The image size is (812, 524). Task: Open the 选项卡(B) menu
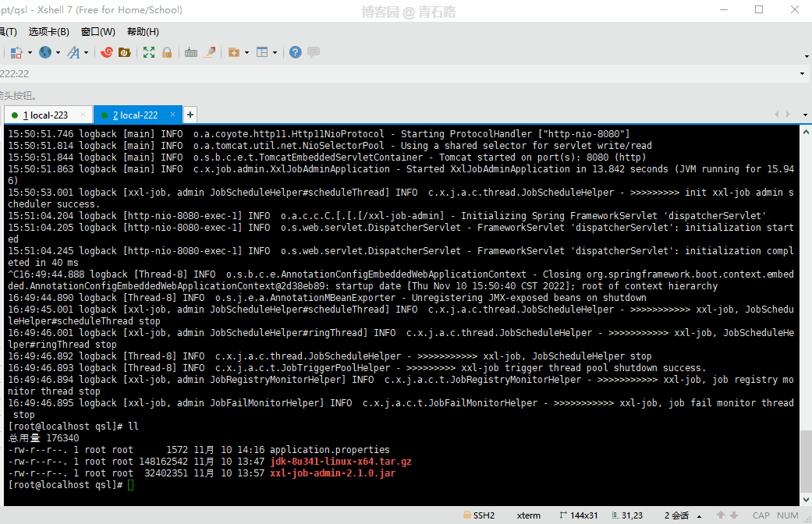[x=48, y=32]
